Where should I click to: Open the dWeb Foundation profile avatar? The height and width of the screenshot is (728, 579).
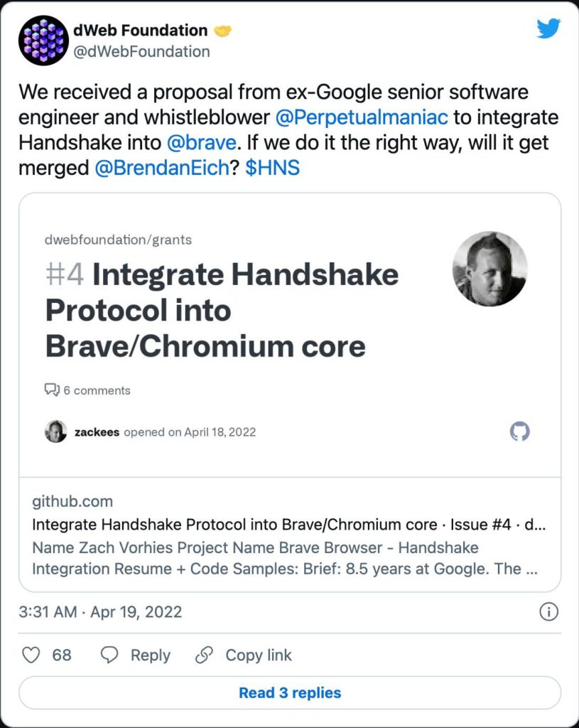coord(43,41)
